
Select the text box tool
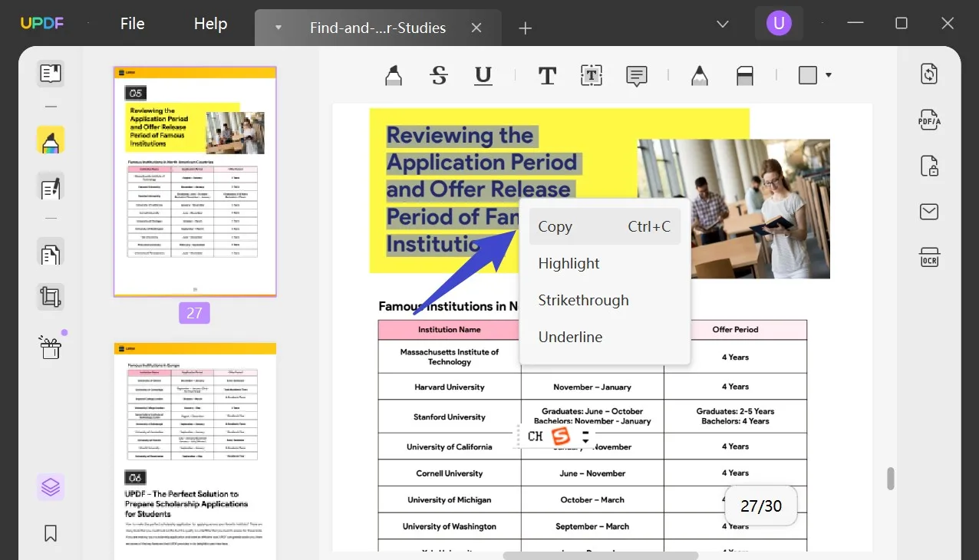point(591,75)
